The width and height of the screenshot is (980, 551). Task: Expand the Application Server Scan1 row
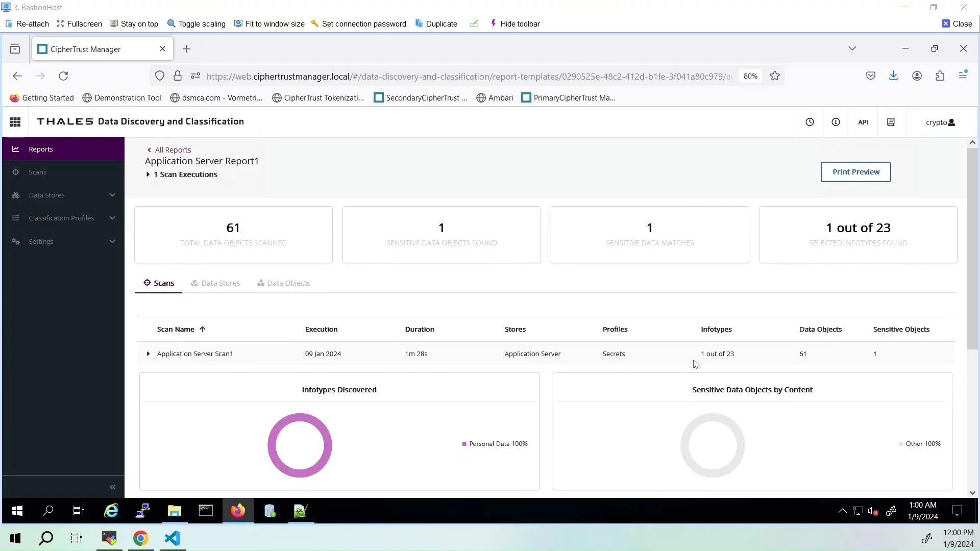click(x=148, y=354)
